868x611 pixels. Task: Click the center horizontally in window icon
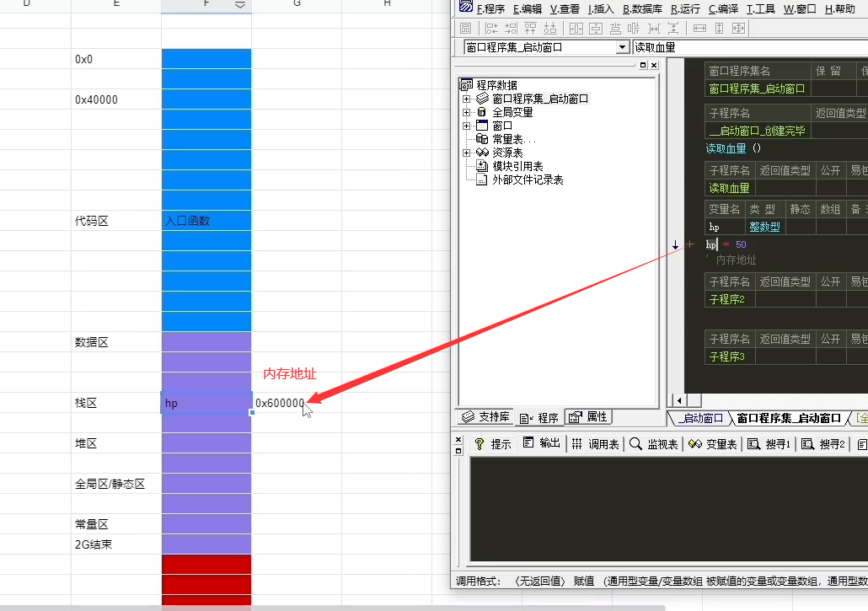[x=576, y=28]
